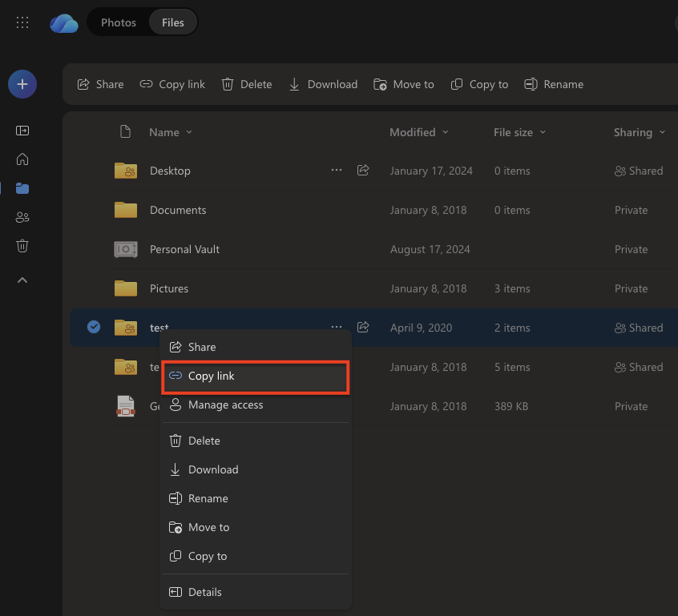The width and height of the screenshot is (678, 616).
Task: Open Home from the left sidebar
Action: coord(22,159)
